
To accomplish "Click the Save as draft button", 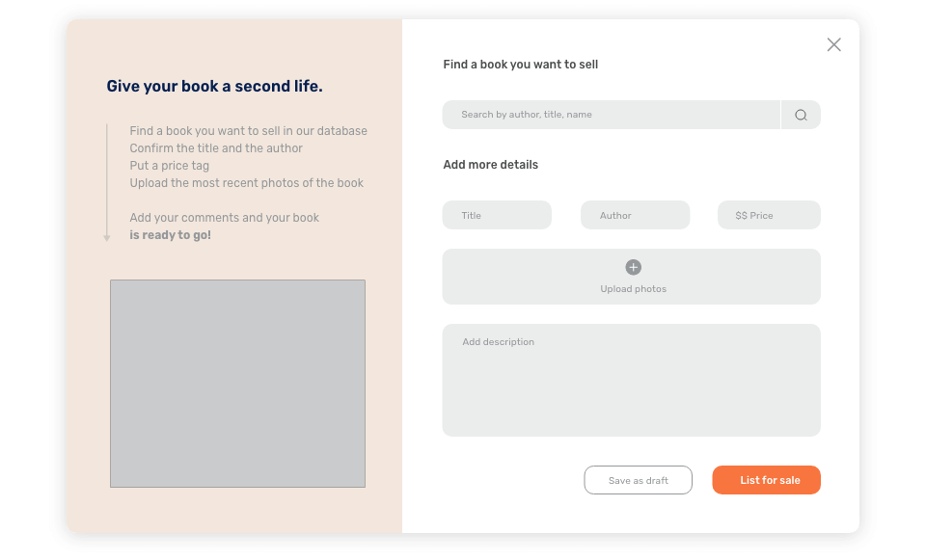I will point(638,480).
